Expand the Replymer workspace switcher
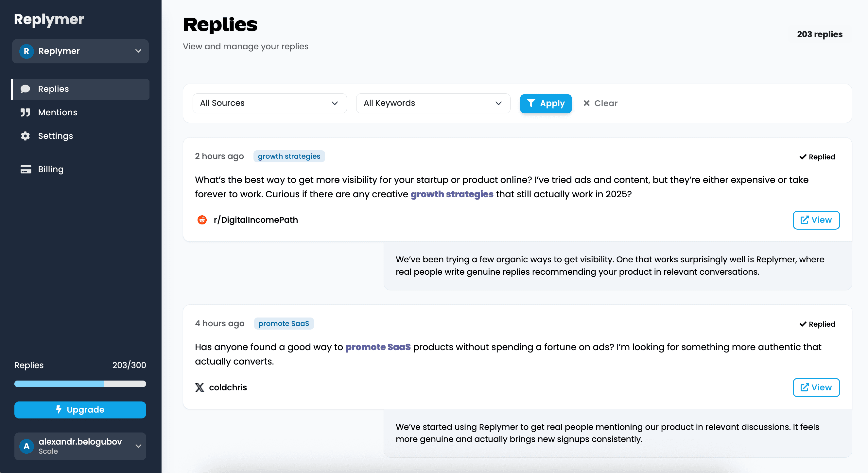The image size is (868, 473). coord(138,51)
